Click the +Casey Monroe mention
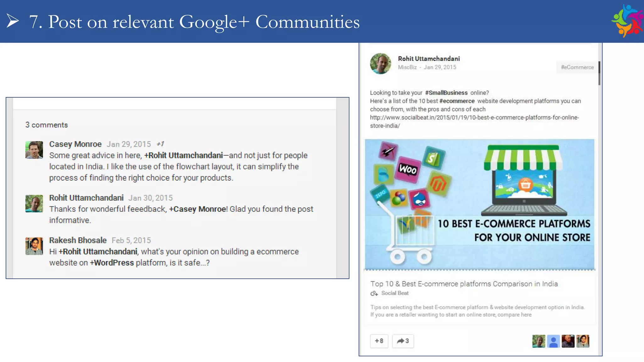This screenshot has height=362, width=644. pos(197,209)
